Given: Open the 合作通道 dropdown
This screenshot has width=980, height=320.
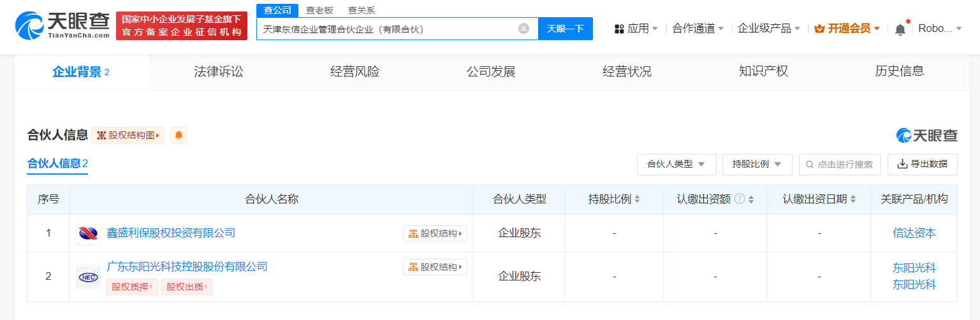Looking at the screenshot, I should [x=698, y=29].
